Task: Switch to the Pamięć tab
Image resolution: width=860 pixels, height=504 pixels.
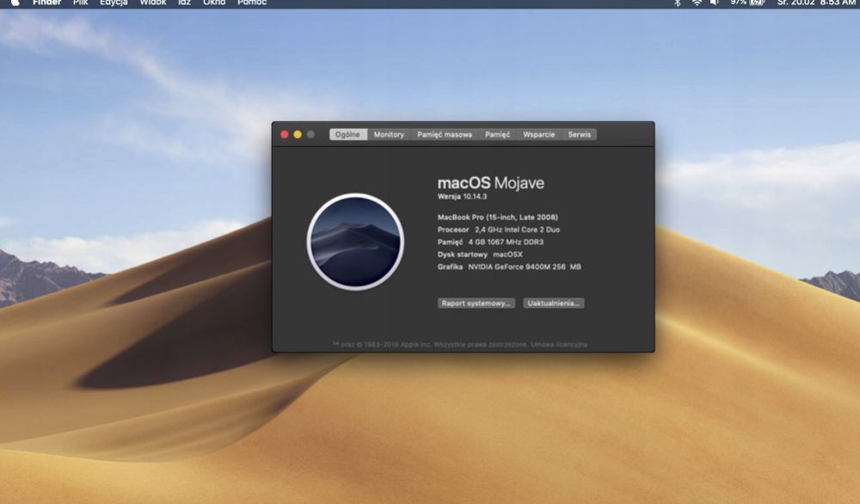Action: click(x=497, y=134)
